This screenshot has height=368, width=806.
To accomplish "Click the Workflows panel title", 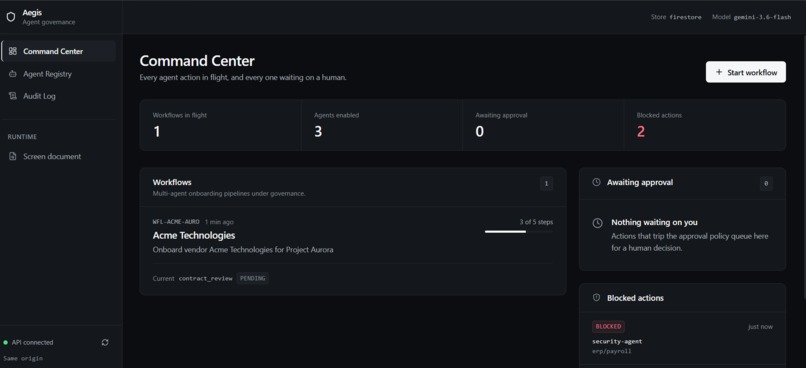I will pos(172,182).
